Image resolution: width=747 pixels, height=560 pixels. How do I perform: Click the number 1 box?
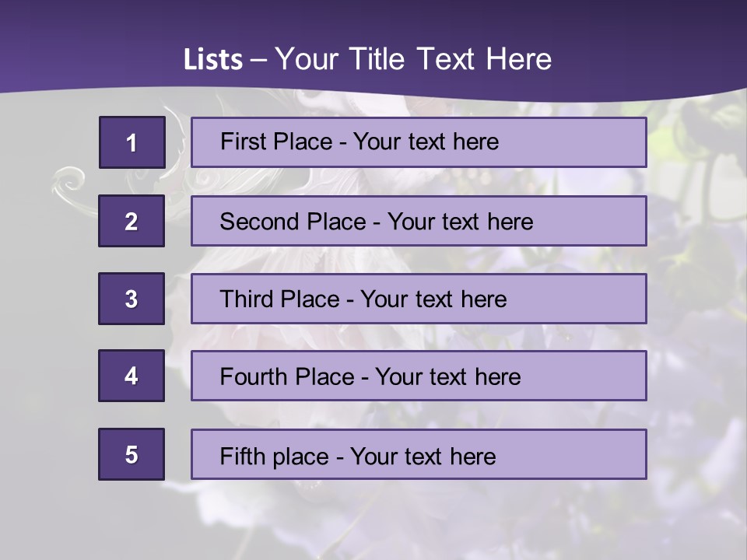coord(132,142)
